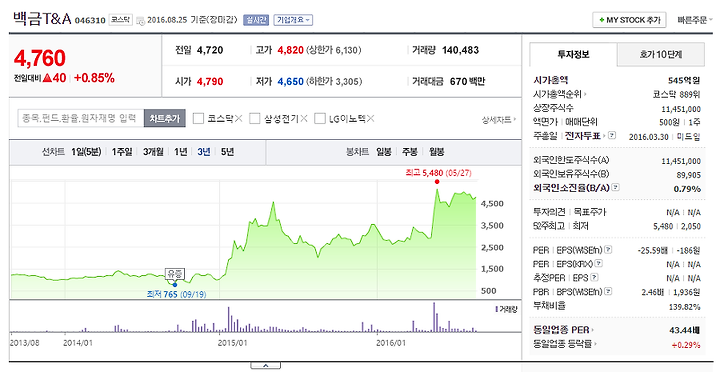Click the MY STOCK 추가 button
Screen dimensions: 720x372
[x=629, y=20]
